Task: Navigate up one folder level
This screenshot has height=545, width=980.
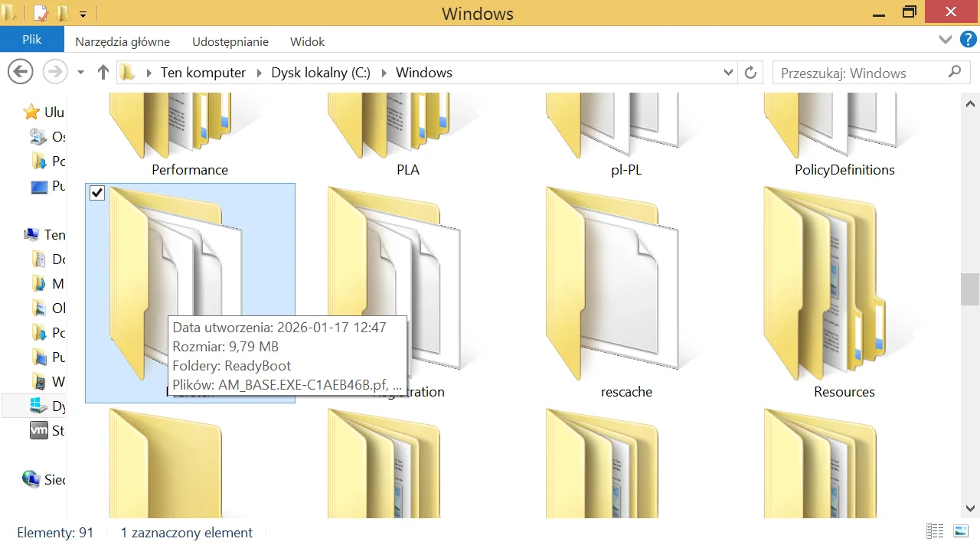Action: (103, 73)
